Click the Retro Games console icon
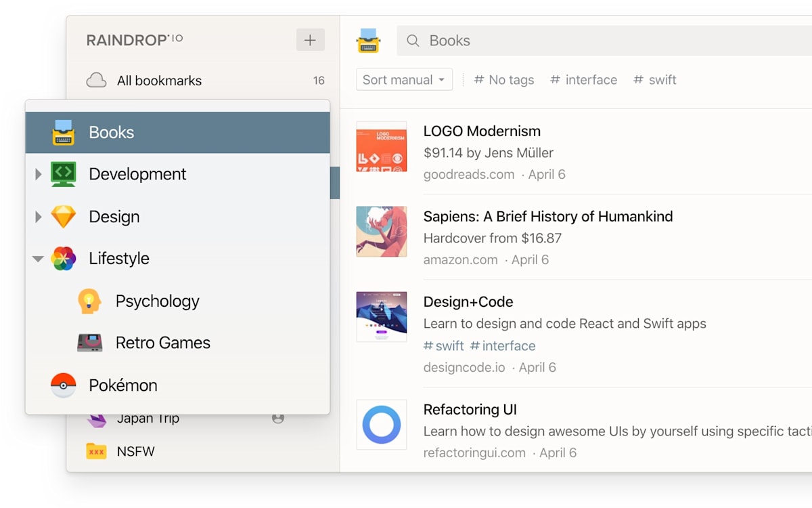The width and height of the screenshot is (812, 508). click(x=89, y=343)
